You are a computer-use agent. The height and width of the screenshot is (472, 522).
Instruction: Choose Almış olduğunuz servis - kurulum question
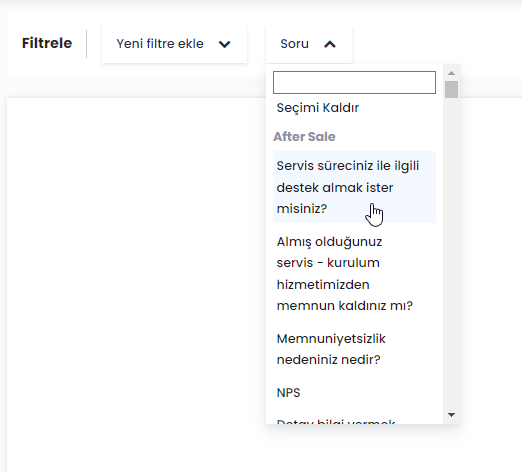coord(354,274)
